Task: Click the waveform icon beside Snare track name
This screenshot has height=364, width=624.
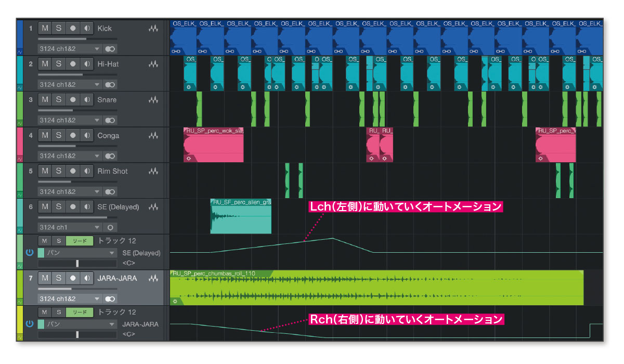Action: click(153, 100)
